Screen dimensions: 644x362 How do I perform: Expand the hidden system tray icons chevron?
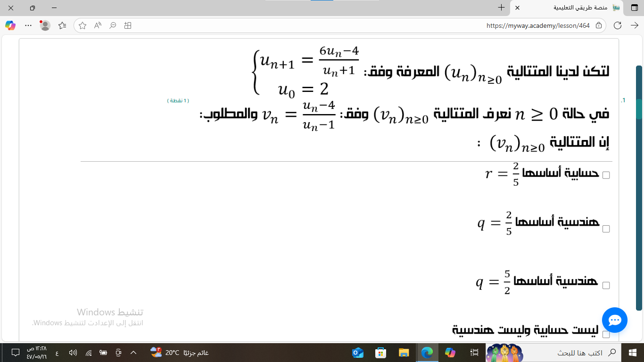pos(133,353)
